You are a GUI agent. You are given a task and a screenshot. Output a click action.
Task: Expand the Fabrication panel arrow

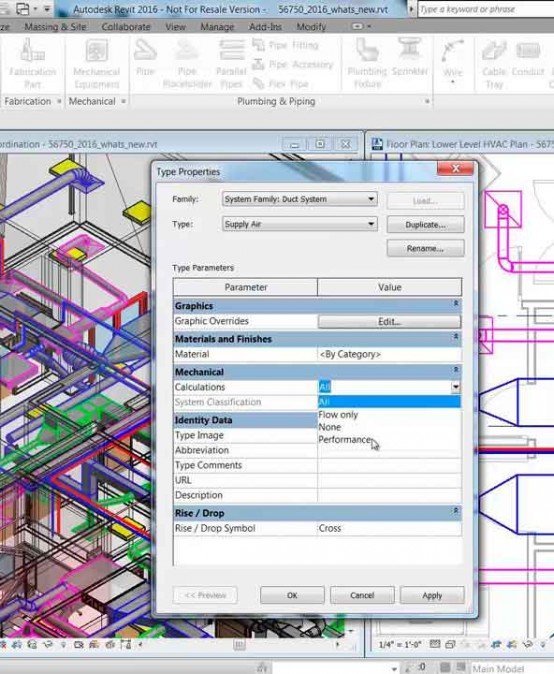pos(59,101)
